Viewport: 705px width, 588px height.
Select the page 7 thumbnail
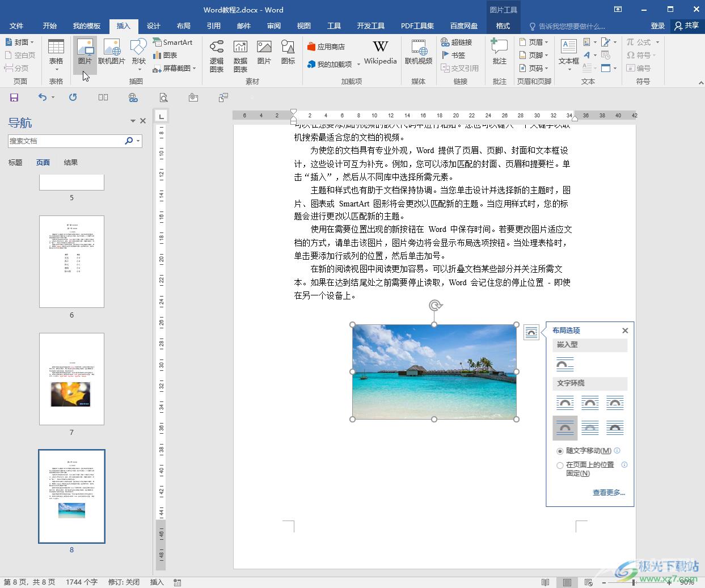pyautogui.click(x=71, y=379)
